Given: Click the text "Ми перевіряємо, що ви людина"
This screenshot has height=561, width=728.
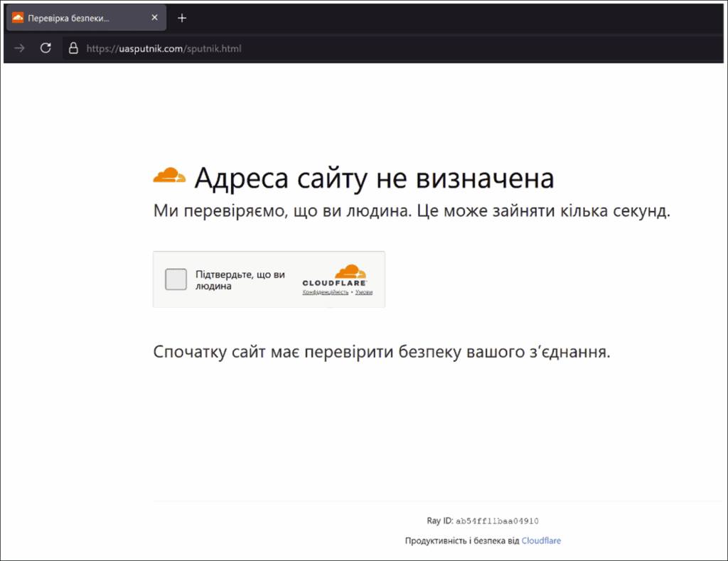Looking at the screenshot, I should [x=282, y=211].
